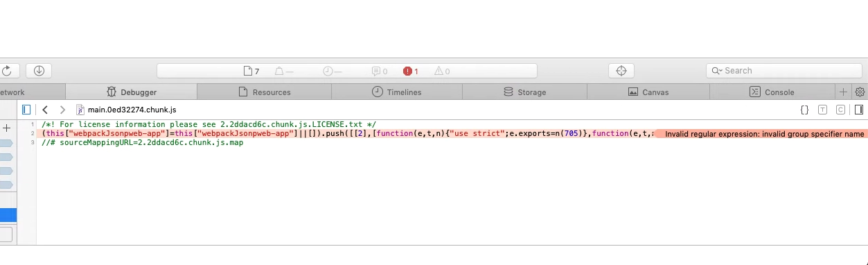868x265 pixels.
Task: Click the js file icon beside the filename
Action: [x=80, y=110]
